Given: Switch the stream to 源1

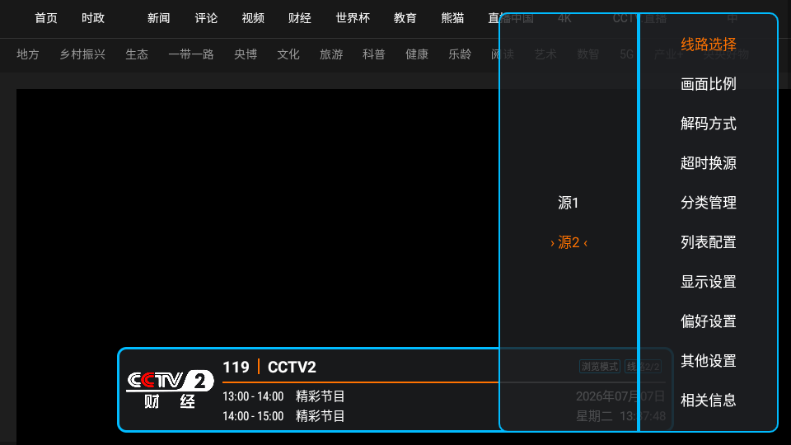Looking at the screenshot, I should pos(569,203).
